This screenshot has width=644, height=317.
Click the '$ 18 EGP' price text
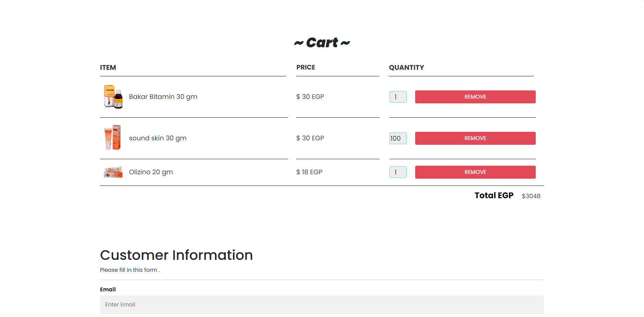[309, 172]
